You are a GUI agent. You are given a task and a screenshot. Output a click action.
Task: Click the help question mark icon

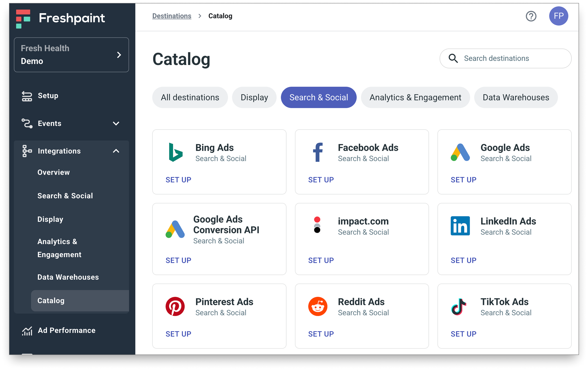(x=531, y=16)
